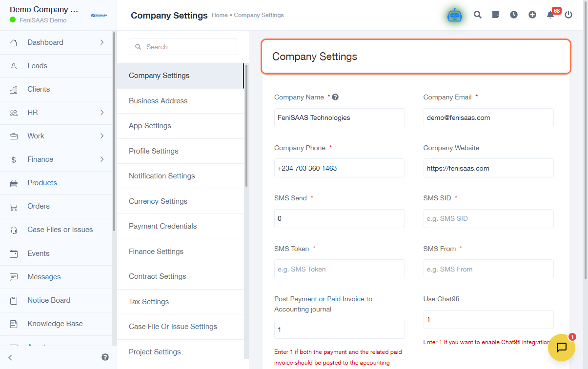Go to Leads in sidebar
The height and width of the screenshot is (369, 588).
click(x=37, y=66)
